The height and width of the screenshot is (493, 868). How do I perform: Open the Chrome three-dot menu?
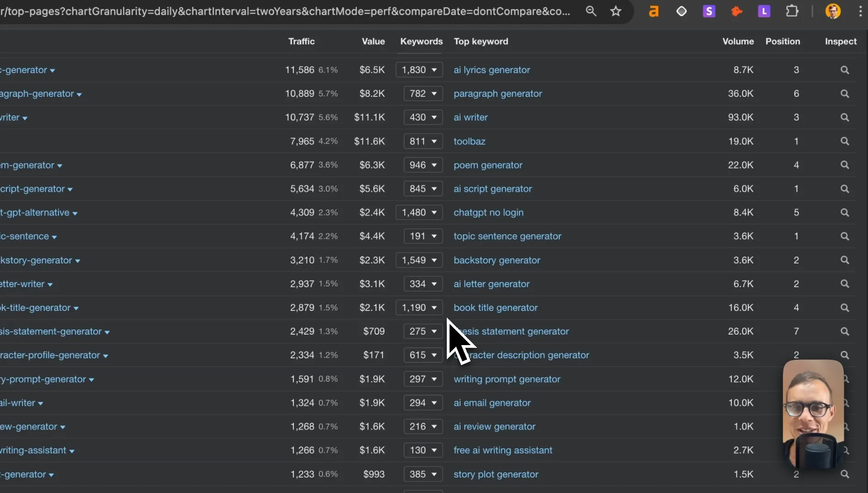(x=860, y=11)
